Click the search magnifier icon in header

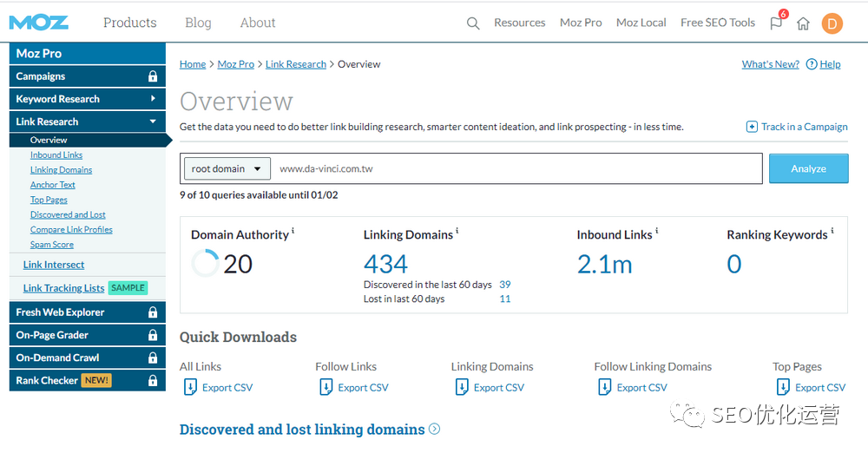[473, 23]
